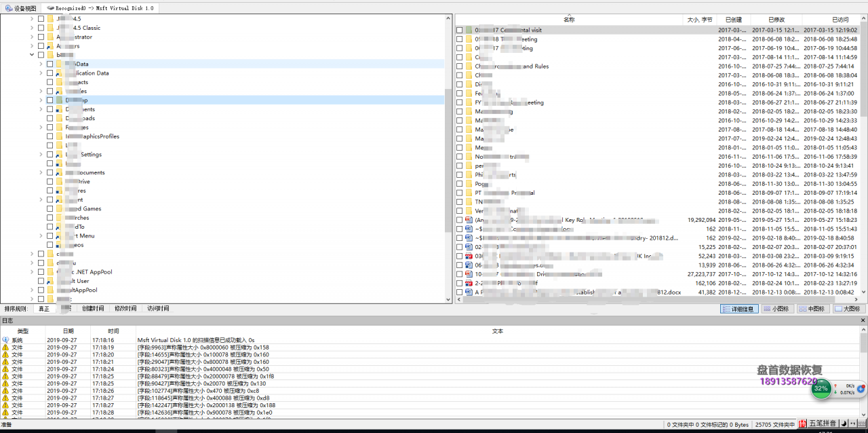Switch to 大图标 large icons view

[847, 309]
